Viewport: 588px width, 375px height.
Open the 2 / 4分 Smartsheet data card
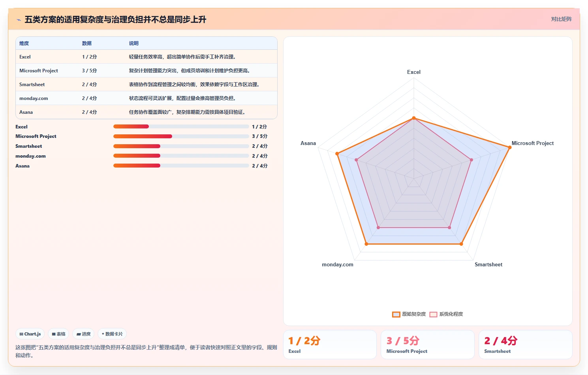tap(526, 345)
